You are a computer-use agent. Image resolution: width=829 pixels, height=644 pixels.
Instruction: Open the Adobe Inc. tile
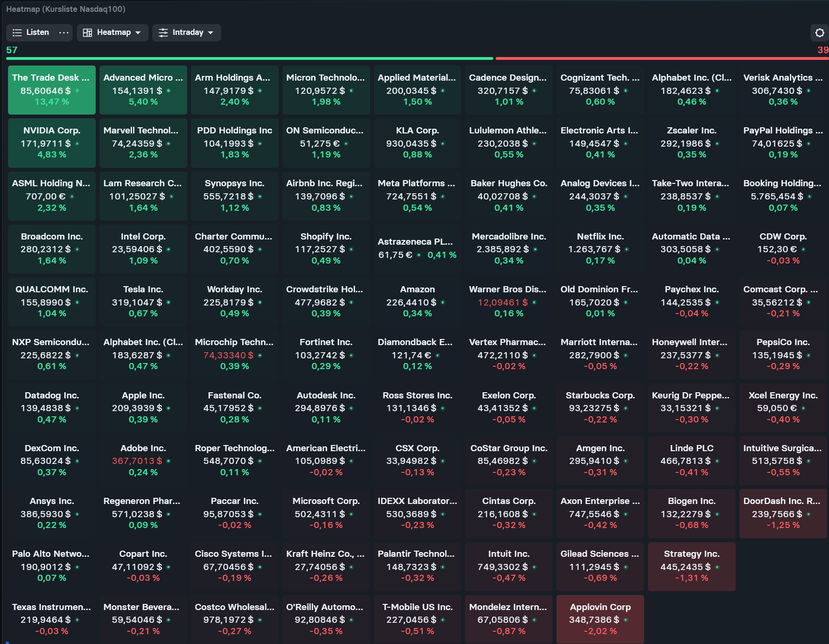point(143,461)
